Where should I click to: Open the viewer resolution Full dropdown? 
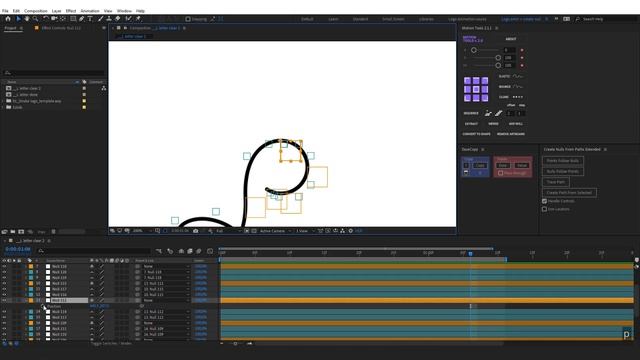coord(228,231)
